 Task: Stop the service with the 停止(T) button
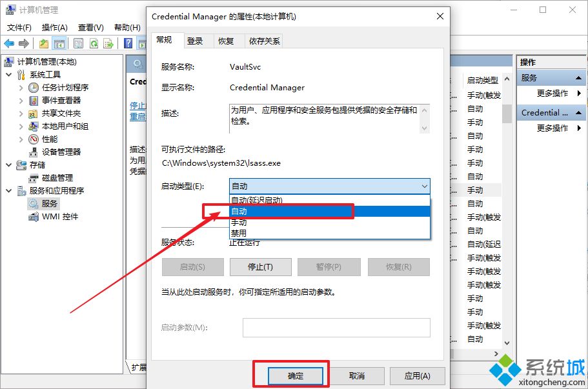coord(260,267)
